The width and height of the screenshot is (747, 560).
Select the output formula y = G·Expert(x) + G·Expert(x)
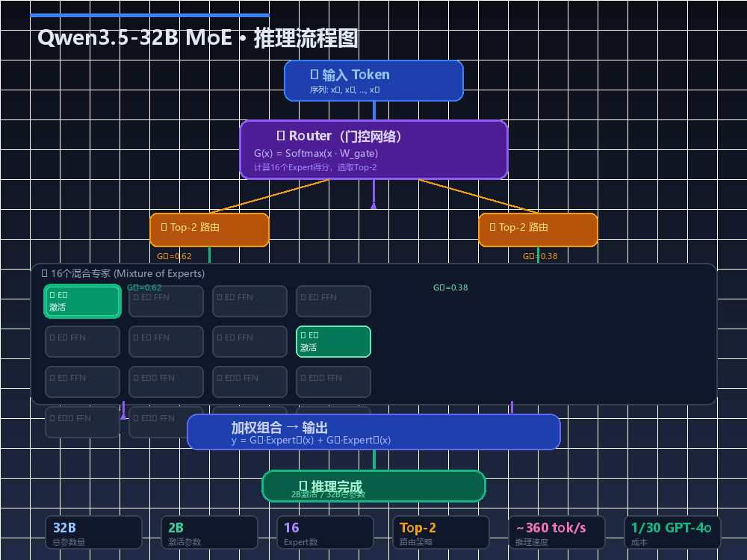point(311,440)
